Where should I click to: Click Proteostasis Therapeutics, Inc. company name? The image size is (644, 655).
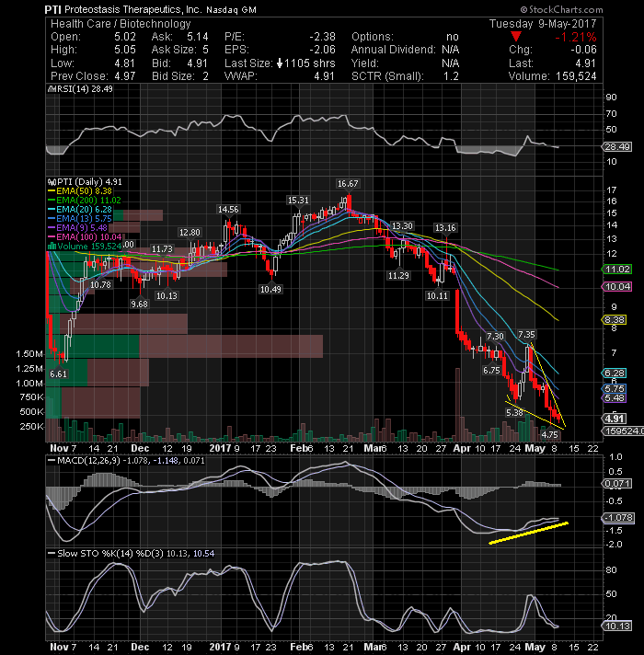[133, 9]
